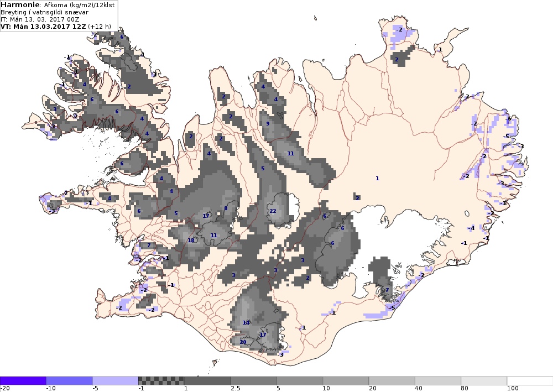Click the legend label '80'

[465, 389]
